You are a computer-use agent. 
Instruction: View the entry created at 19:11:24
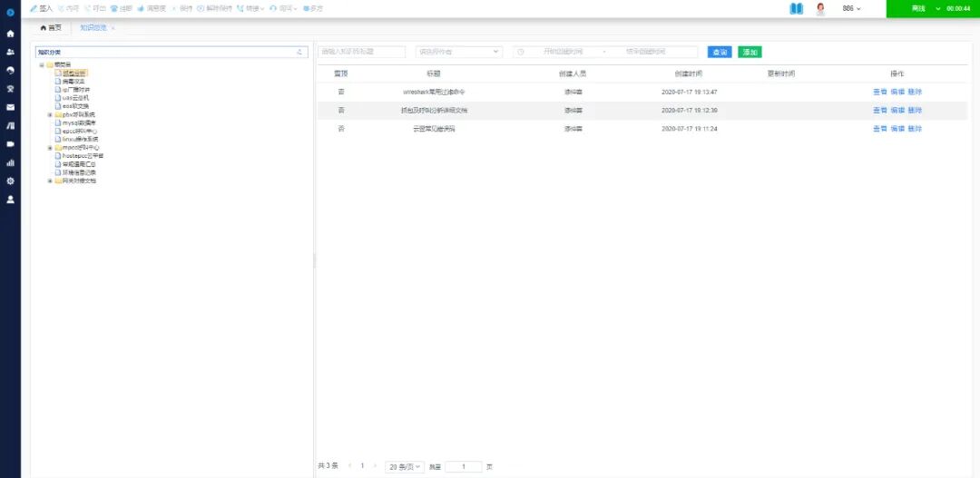(880, 129)
